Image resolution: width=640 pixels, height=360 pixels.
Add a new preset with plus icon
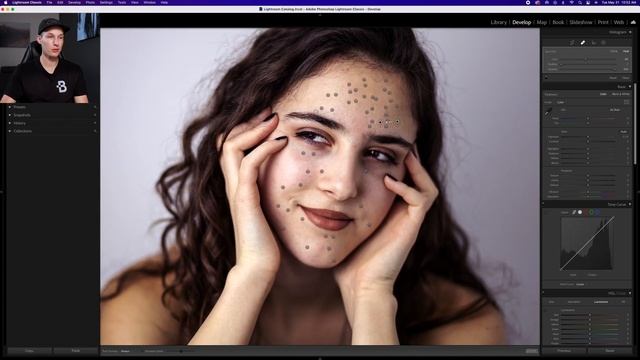[x=95, y=107]
